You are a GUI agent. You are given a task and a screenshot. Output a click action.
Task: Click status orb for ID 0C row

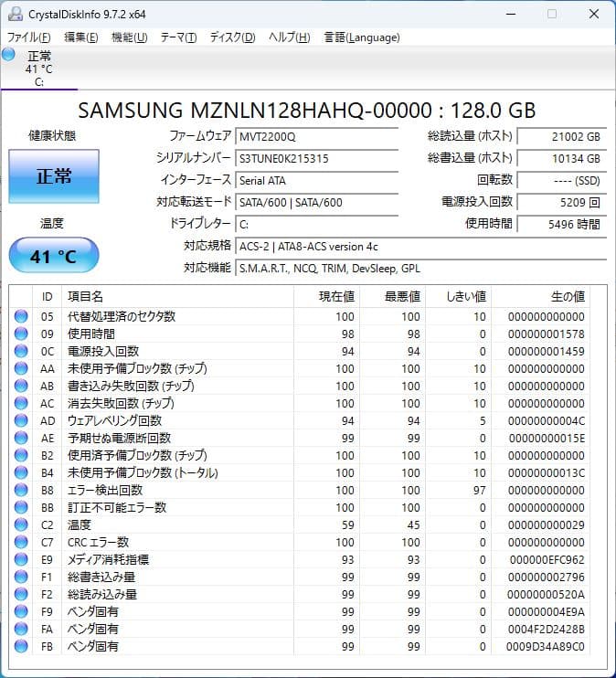click(x=21, y=351)
